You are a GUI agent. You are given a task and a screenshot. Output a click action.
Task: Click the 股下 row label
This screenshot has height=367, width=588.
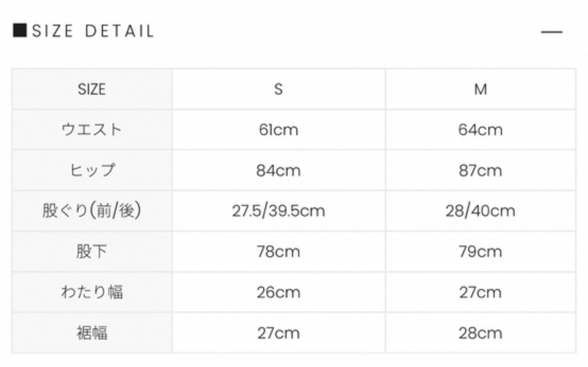[x=92, y=251]
